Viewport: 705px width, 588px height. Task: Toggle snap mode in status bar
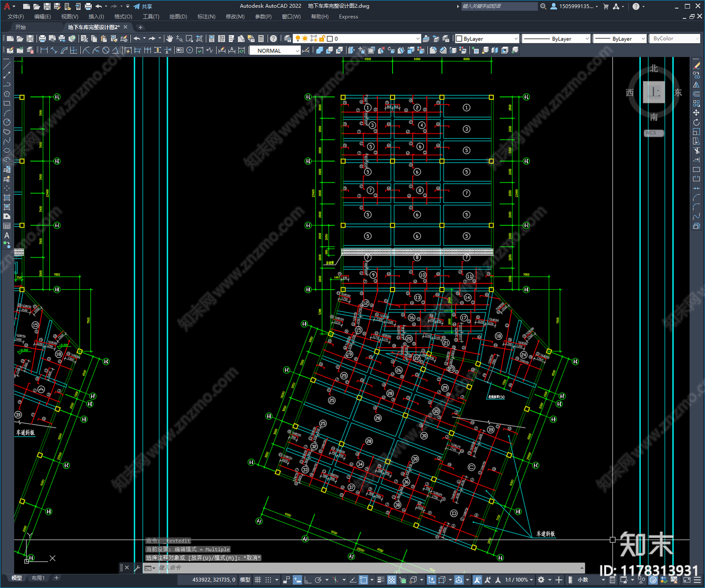pos(268,580)
